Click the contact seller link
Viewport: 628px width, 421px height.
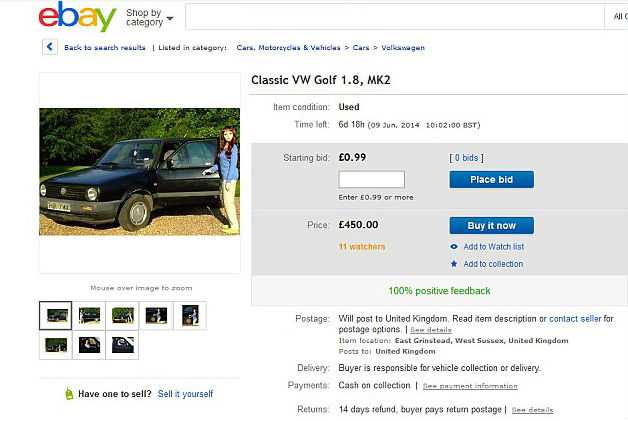tap(575, 319)
